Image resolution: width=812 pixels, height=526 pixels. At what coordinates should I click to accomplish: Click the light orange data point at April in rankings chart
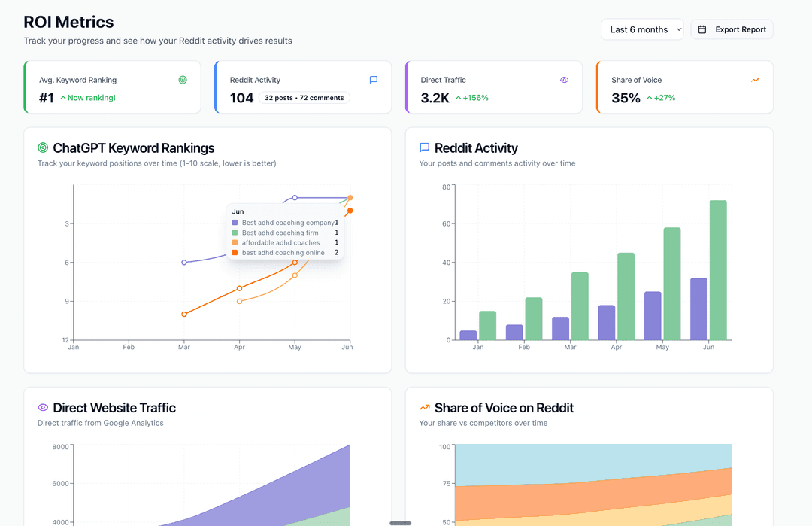point(239,301)
